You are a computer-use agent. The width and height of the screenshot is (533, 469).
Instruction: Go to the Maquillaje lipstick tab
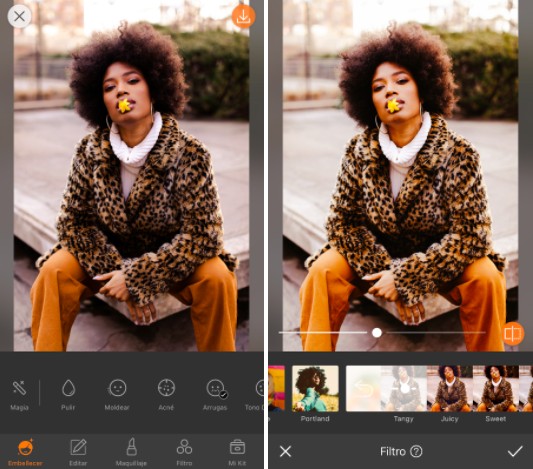(131, 452)
